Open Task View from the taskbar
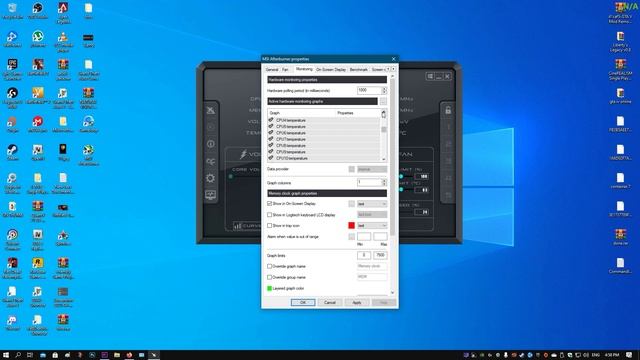 (30, 355)
